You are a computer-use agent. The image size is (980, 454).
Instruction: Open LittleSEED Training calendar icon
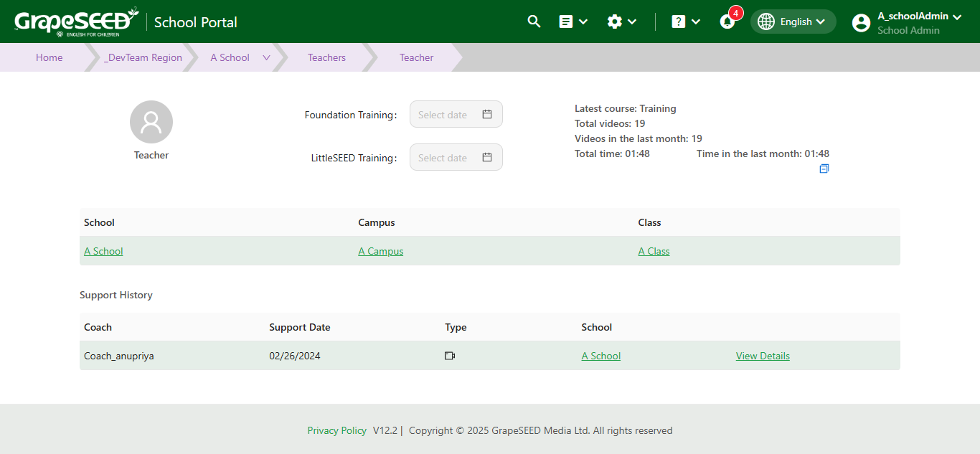tap(487, 157)
